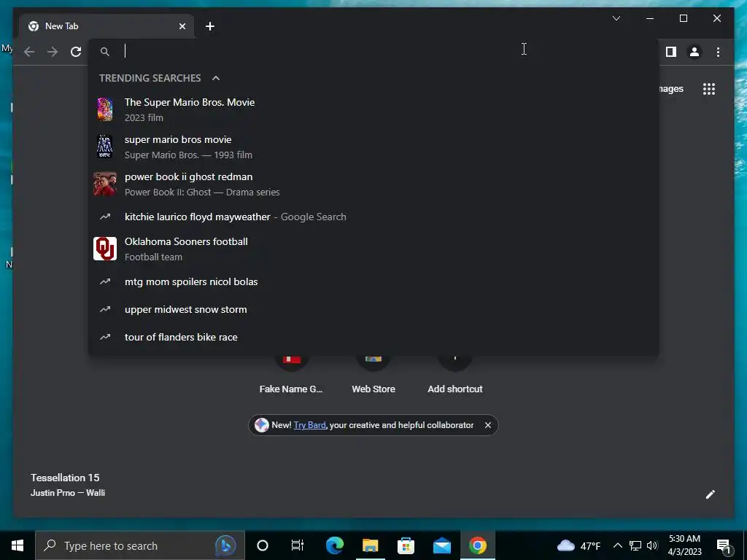Collapse the Trending Searches section
747x560 pixels.
(x=216, y=78)
